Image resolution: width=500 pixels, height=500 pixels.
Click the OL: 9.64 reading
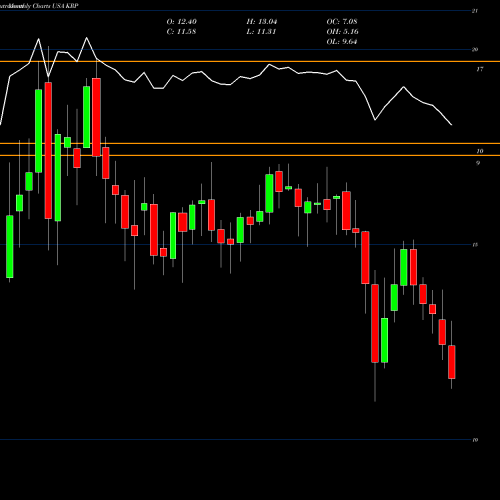click(x=342, y=42)
